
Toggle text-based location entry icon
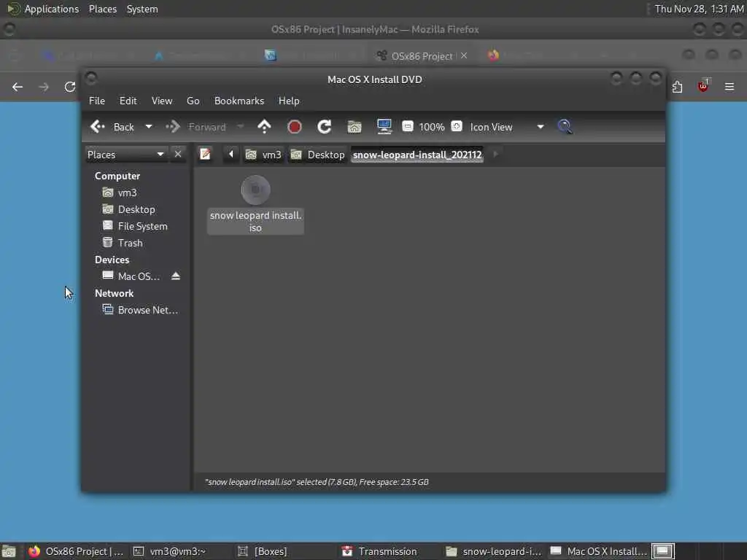[205, 155]
